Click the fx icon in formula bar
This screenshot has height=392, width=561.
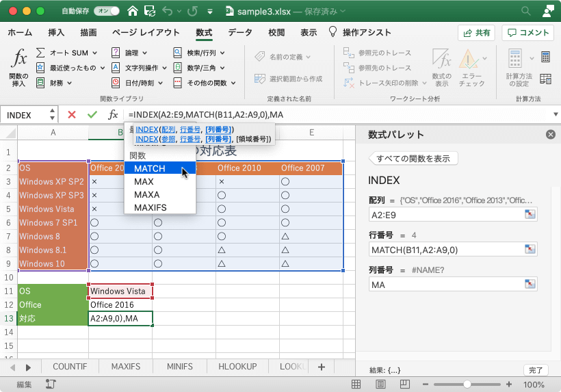[113, 115]
